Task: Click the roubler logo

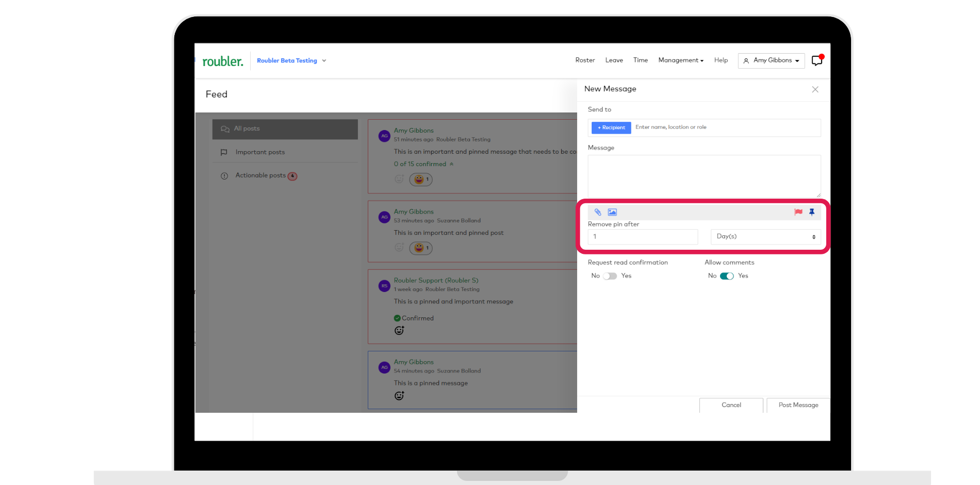Action: click(222, 61)
